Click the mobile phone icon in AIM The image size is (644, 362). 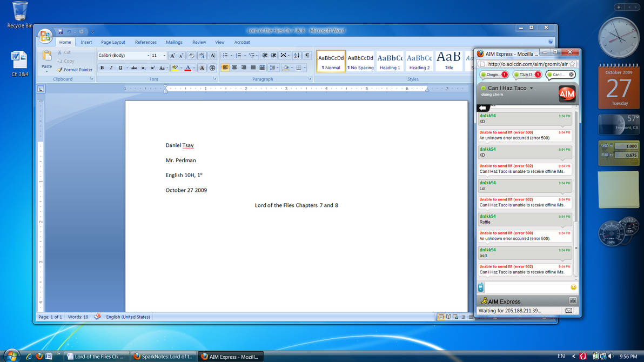pyautogui.click(x=480, y=287)
